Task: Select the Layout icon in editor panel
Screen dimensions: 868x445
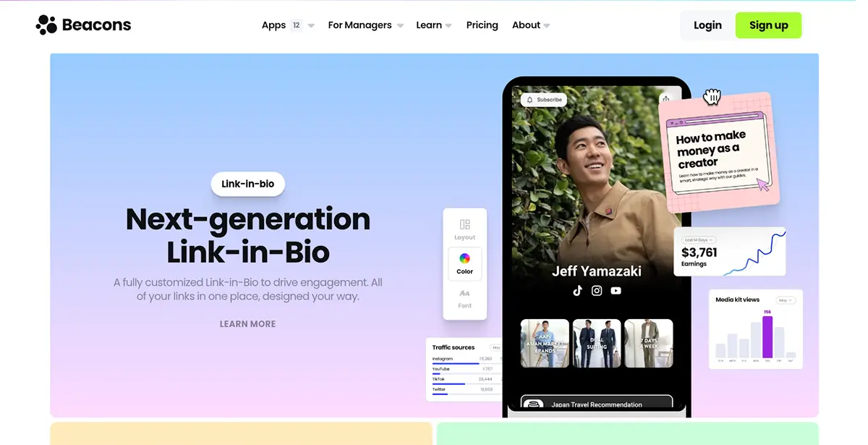Action: tap(464, 225)
